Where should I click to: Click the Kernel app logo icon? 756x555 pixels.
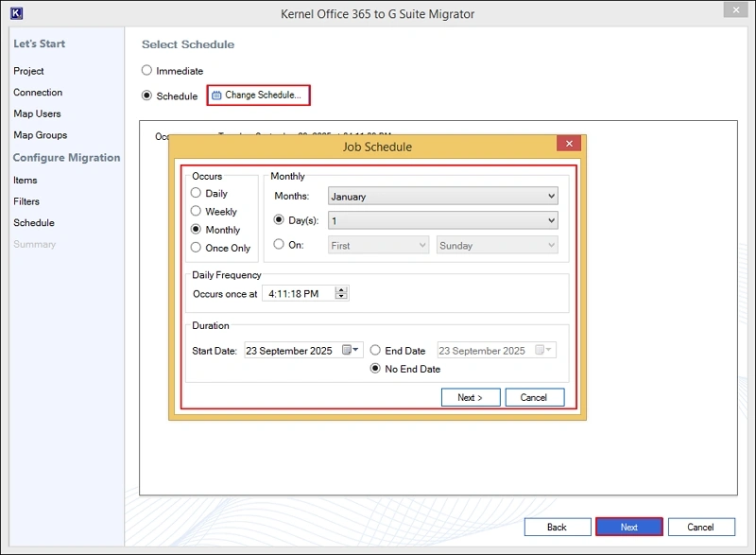[16, 13]
